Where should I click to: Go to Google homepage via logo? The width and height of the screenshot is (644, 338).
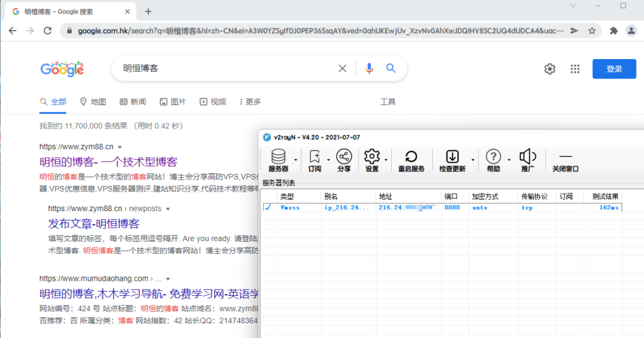[62, 69]
